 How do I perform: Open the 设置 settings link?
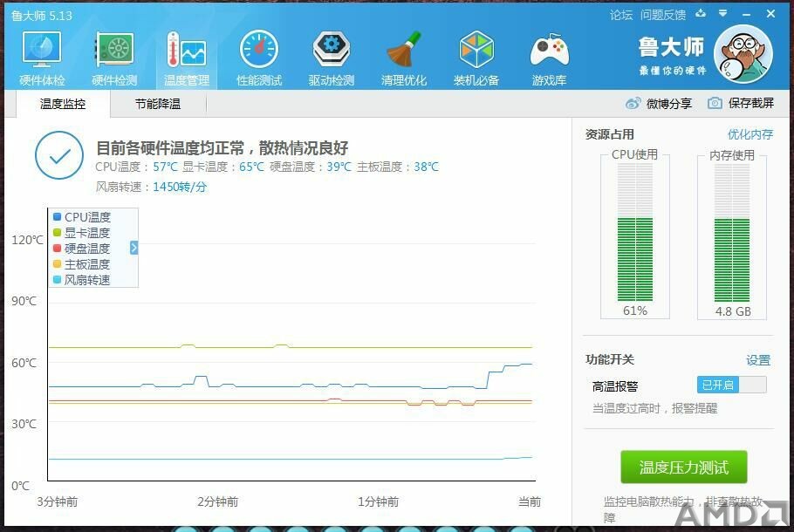(758, 360)
